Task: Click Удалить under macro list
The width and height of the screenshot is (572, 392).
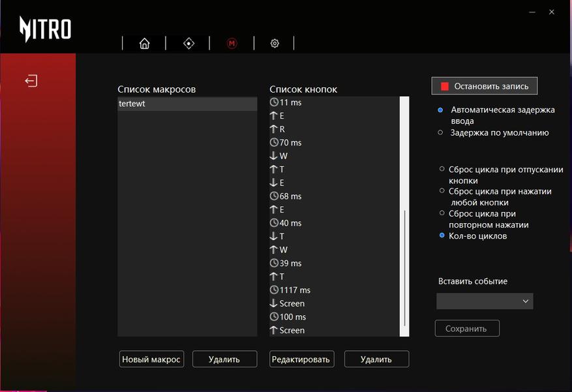Action: (225, 359)
